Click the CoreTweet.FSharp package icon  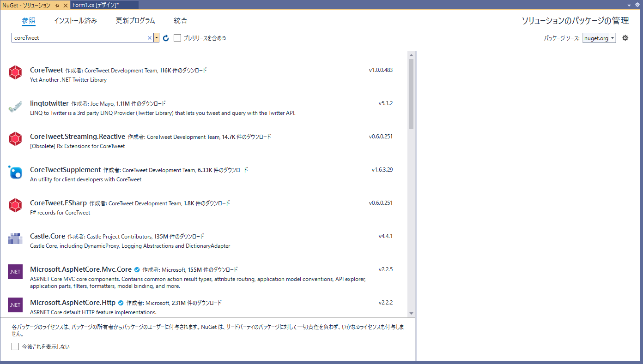point(15,205)
